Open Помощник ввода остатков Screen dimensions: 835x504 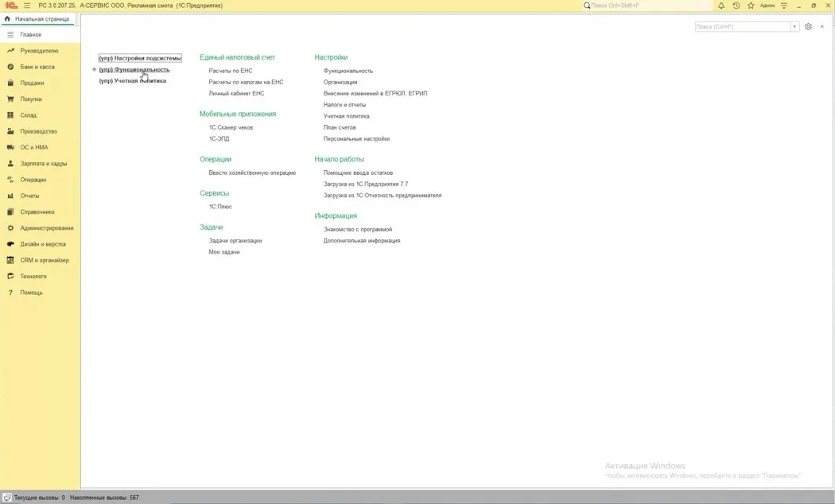(x=358, y=173)
